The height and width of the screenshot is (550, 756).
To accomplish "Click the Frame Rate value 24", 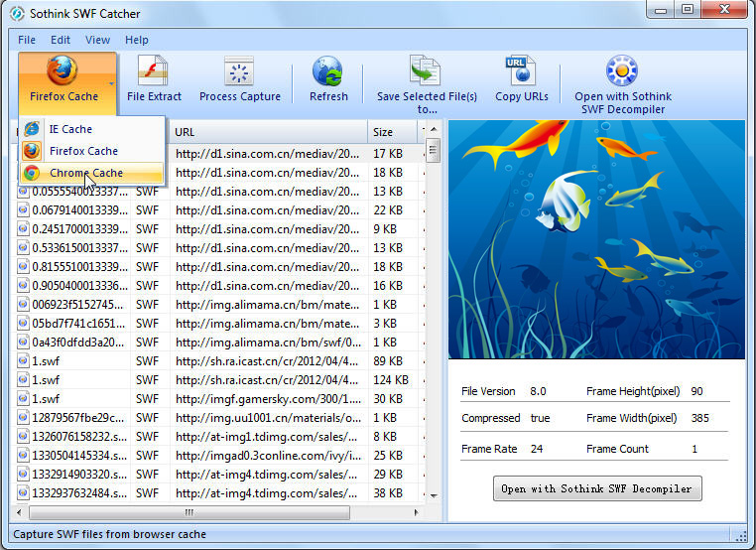I will pos(537,449).
